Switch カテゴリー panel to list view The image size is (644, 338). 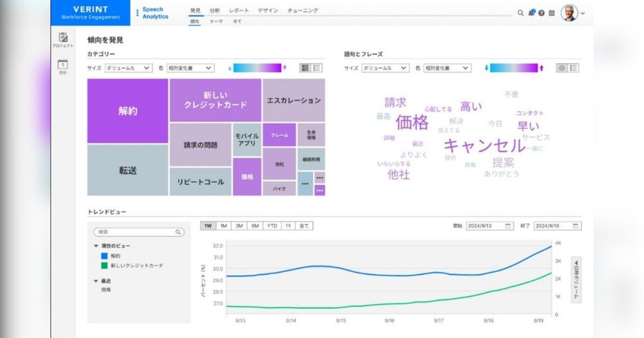(x=317, y=68)
